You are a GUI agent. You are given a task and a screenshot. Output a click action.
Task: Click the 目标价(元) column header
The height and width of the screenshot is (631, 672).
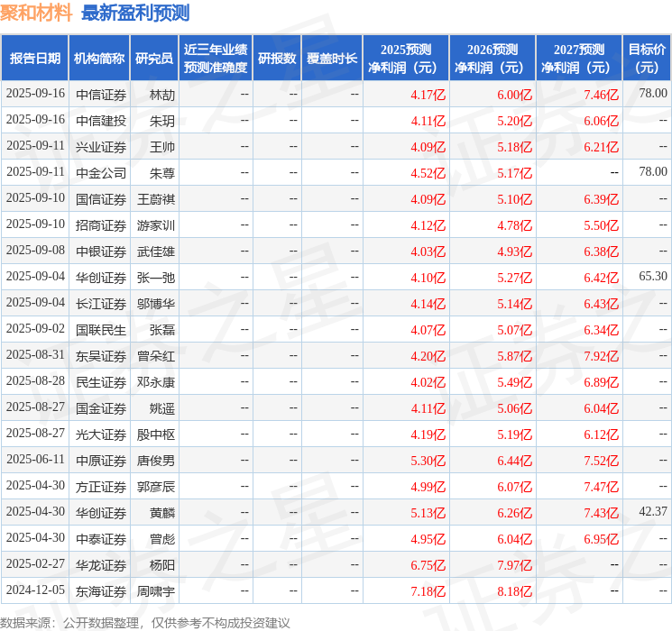(647, 58)
